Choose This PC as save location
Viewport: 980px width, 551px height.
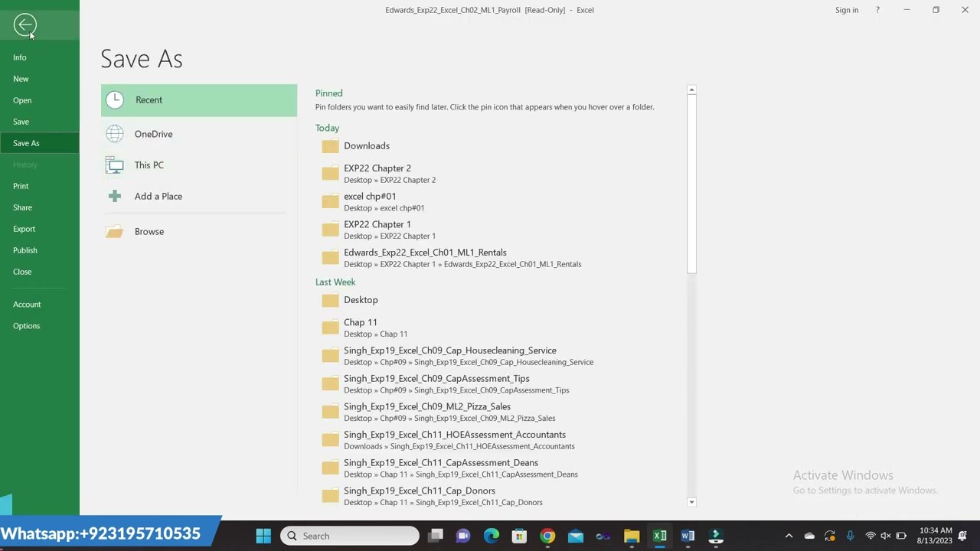click(199, 165)
